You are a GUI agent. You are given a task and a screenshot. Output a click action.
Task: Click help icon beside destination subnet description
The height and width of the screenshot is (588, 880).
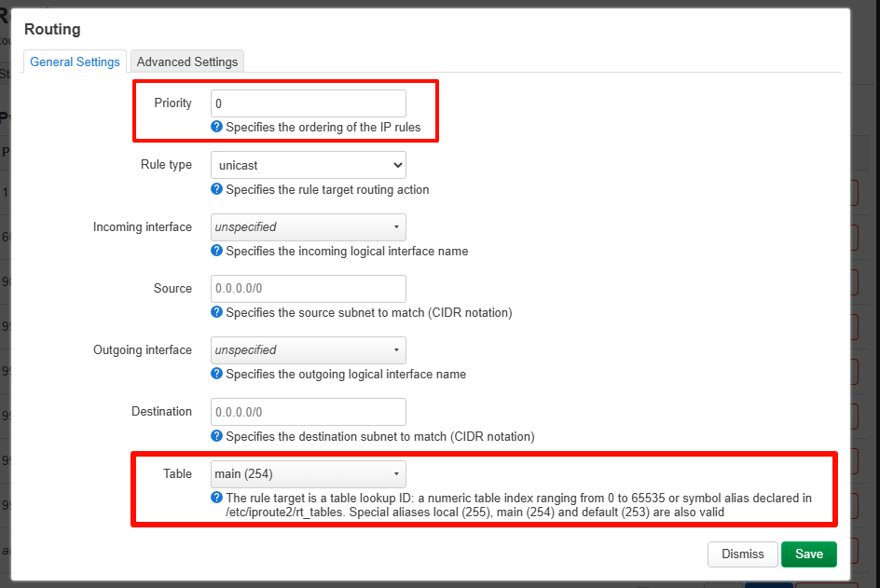pos(217,435)
